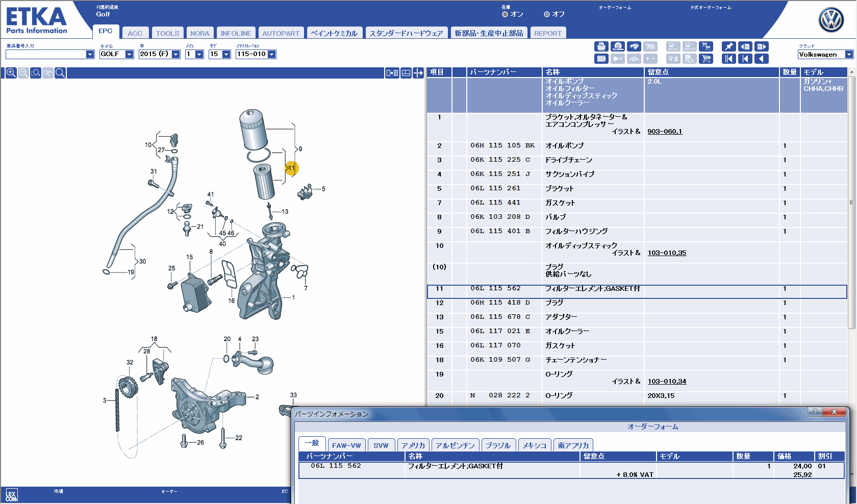Viewport: 857px width, 504px height.
Task: Click the Volkswagen logo
Action: point(831,20)
